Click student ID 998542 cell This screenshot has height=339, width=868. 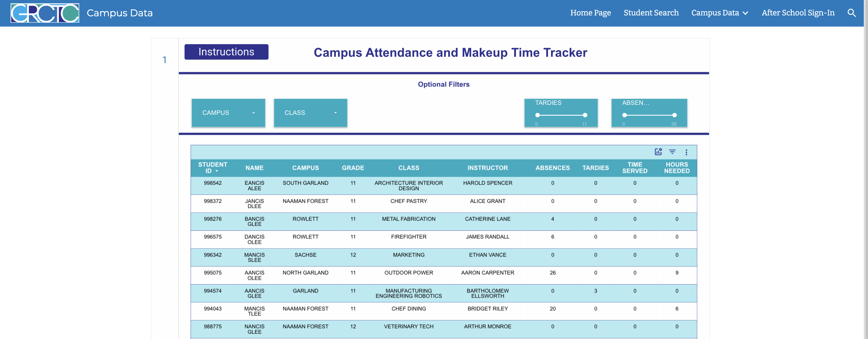tap(213, 183)
